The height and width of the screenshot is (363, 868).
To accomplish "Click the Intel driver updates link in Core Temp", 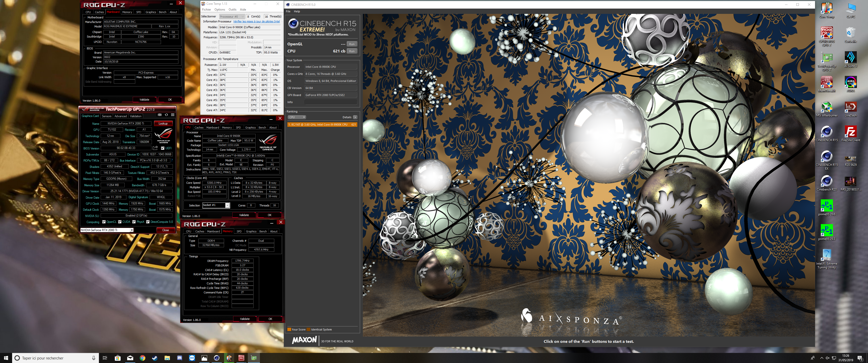I will pyautogui.click(x=256, y=21).
